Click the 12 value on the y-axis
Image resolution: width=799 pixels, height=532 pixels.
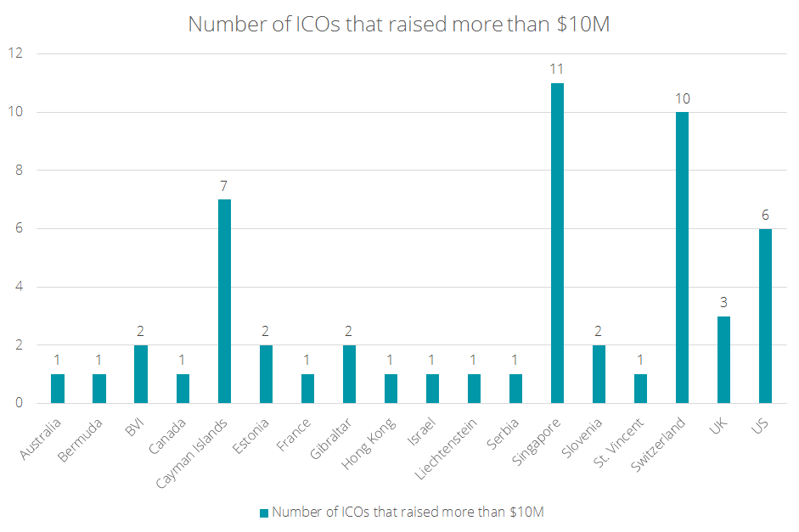[x=16, y=53]
